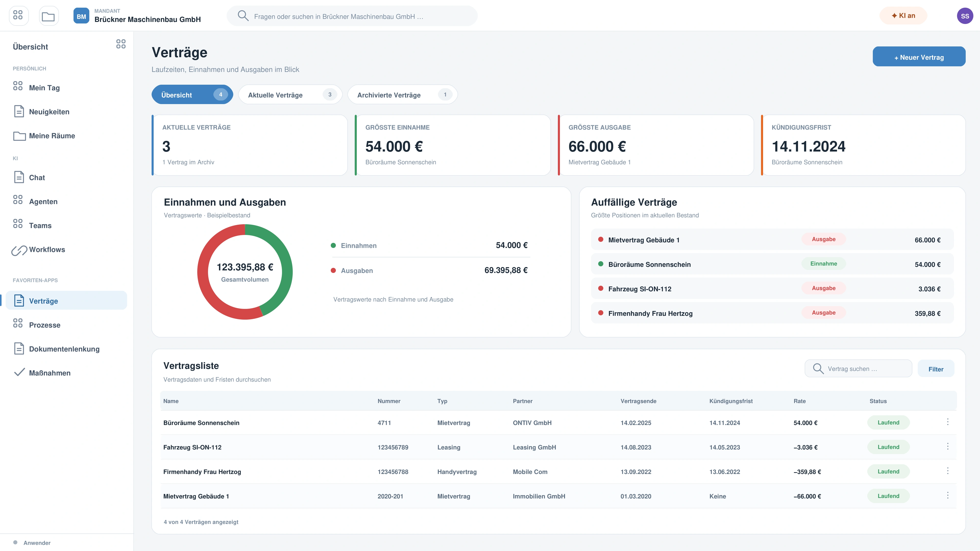Open Mietvertrag Gebäude 1 in Auffällige Verträge
980x551 pixels.
772,240
